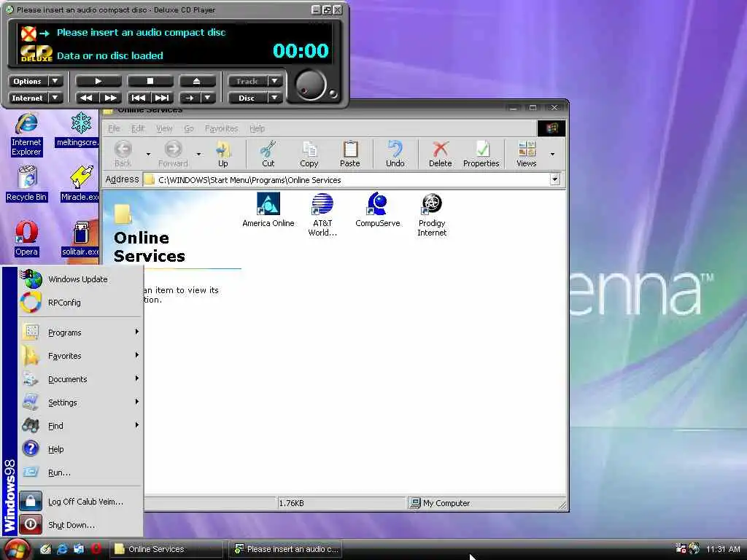Screen dimensions: 747x560
Task: Expand the Track dropdown arrow
Action: click(274, 81)
